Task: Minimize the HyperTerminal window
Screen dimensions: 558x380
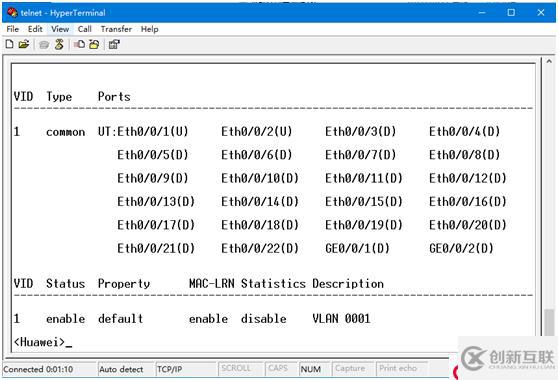Action: pos(482,13)
